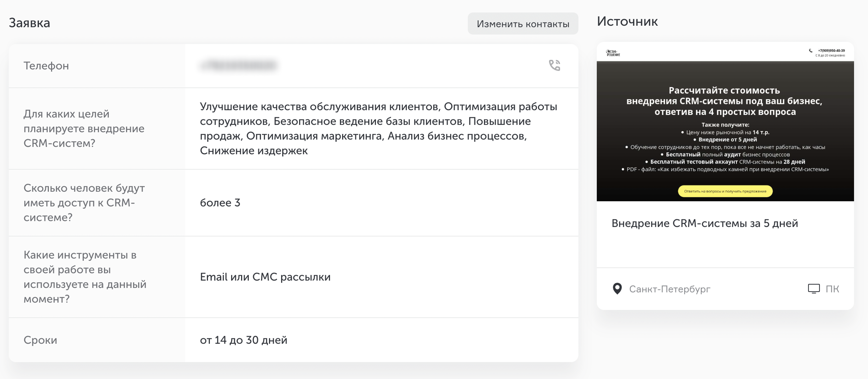Select the более 3 answer value
Screen dimensions: 868x379
tap(220, 203)
